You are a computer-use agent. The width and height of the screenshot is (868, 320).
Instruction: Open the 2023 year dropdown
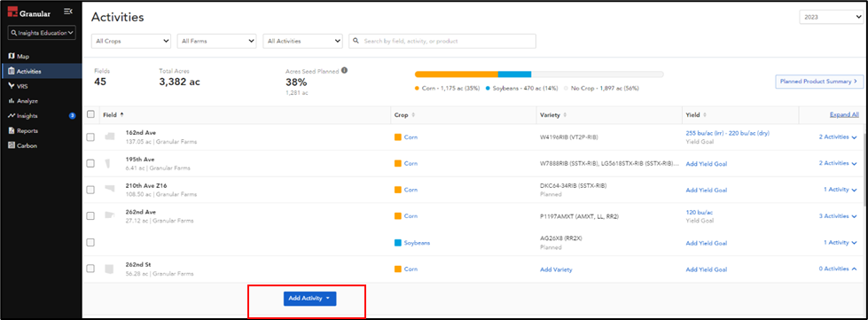point(831,17)
